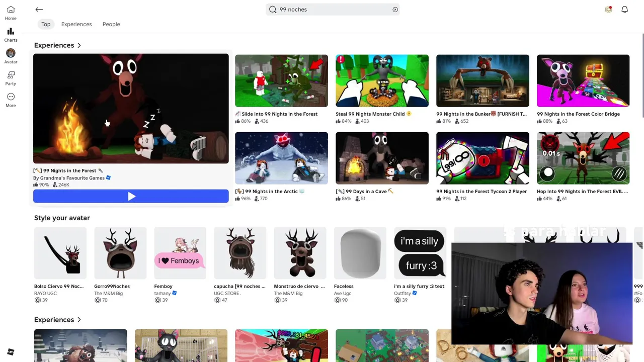The image size is (644, 362).
Task: Select capucha [99 noches avatar item
Action: [x=240, y=253]
